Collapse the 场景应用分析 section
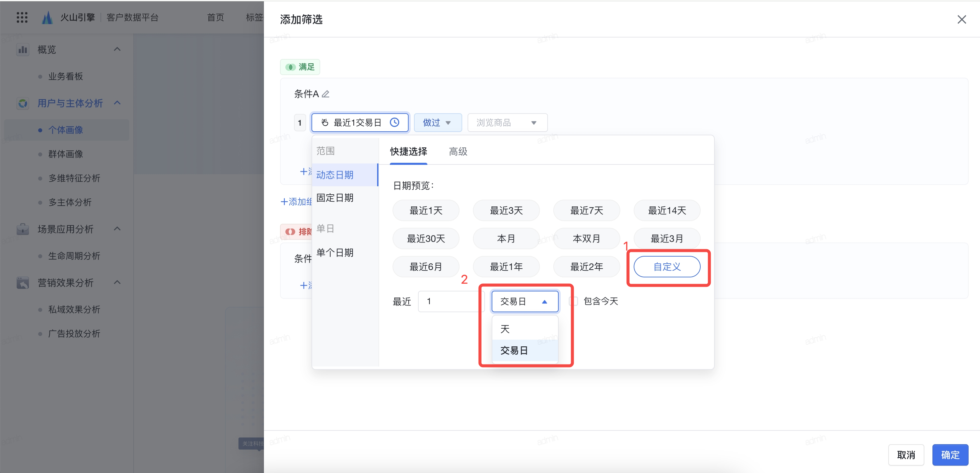Viewport: 980px width, 473px height. click(x=118, y=229)
